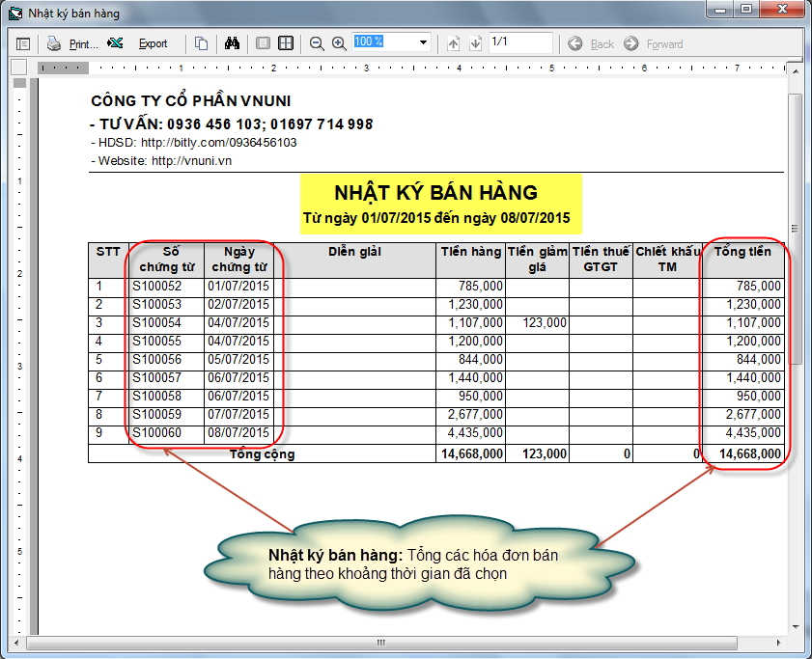Click the horizontal scrollbar right arrow

[x=780, y=642]
